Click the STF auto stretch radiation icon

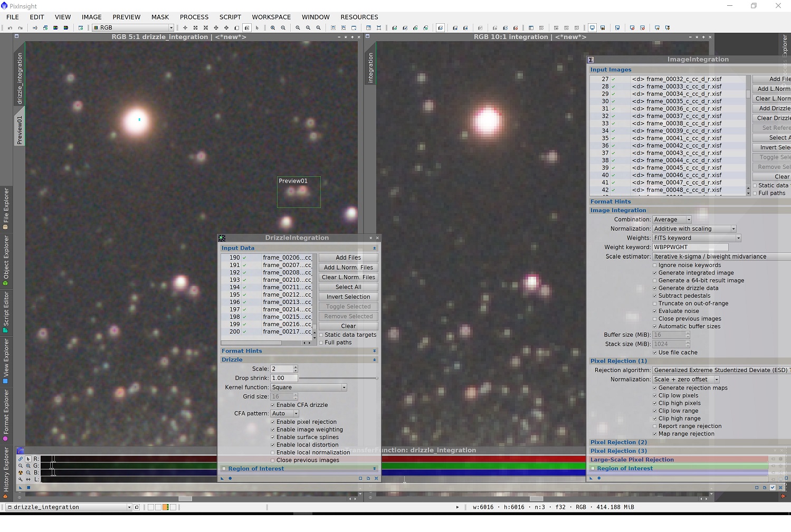pos(21,473)
